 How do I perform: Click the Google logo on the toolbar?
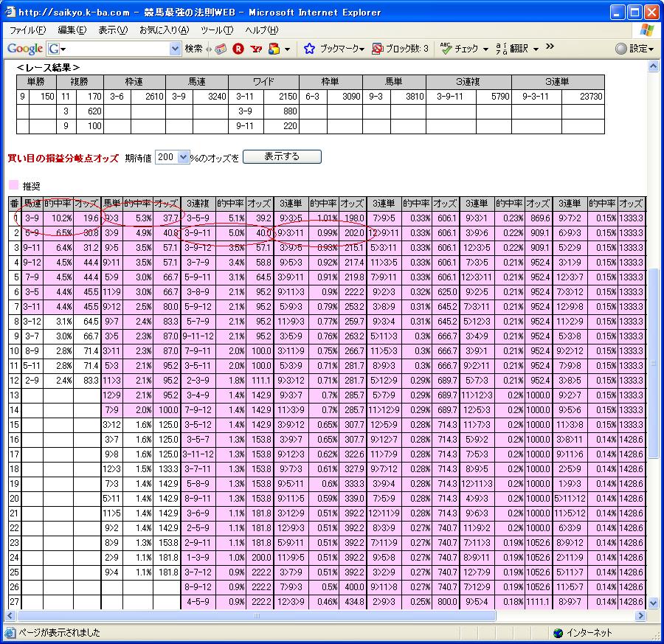tap(25, 49)
